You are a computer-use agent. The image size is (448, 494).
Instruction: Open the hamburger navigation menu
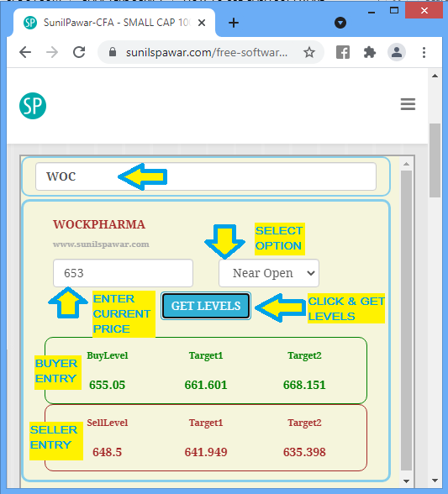pos(408,104)
